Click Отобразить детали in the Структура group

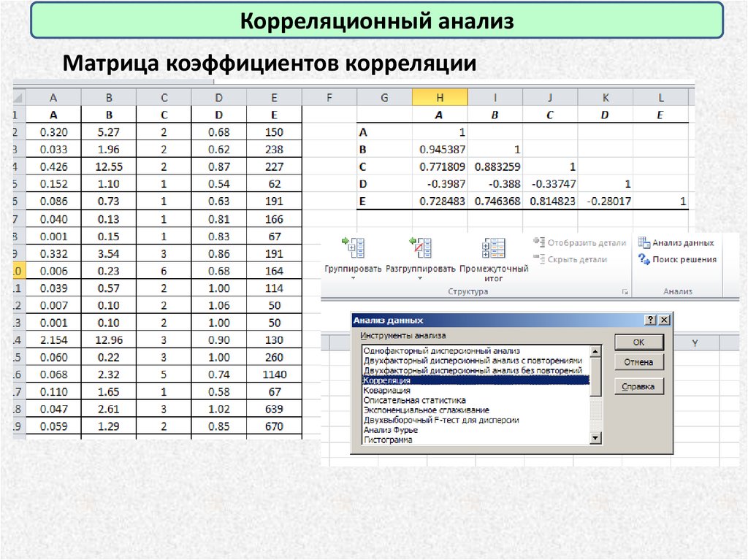(579, 242)
